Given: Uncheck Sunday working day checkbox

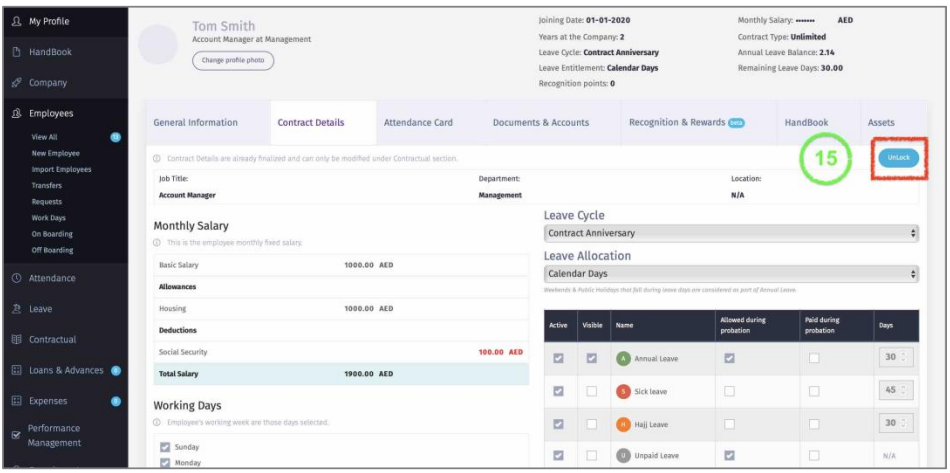Looking at the screenshot, I should pyautogui.click(x=165, y=447).
